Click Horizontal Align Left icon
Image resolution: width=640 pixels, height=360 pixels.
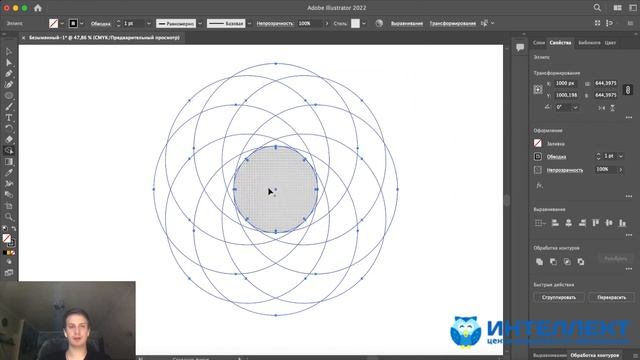click(x=555, y=223)
